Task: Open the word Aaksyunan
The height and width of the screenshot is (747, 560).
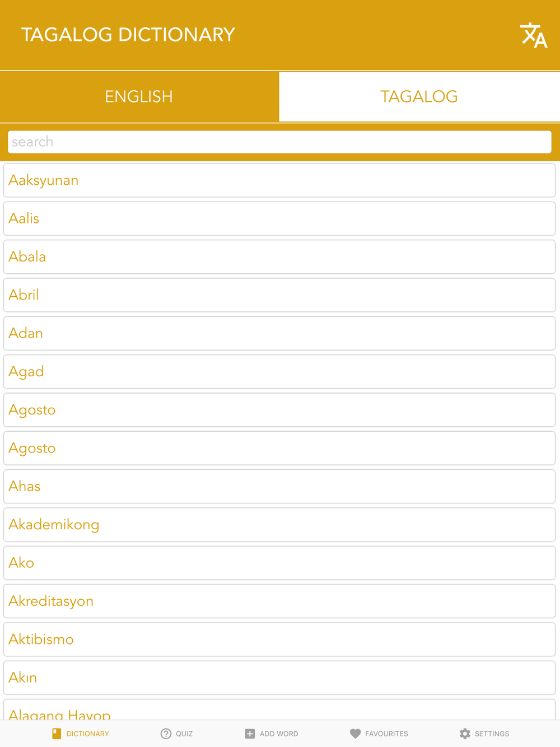Action: pos(279,180)
